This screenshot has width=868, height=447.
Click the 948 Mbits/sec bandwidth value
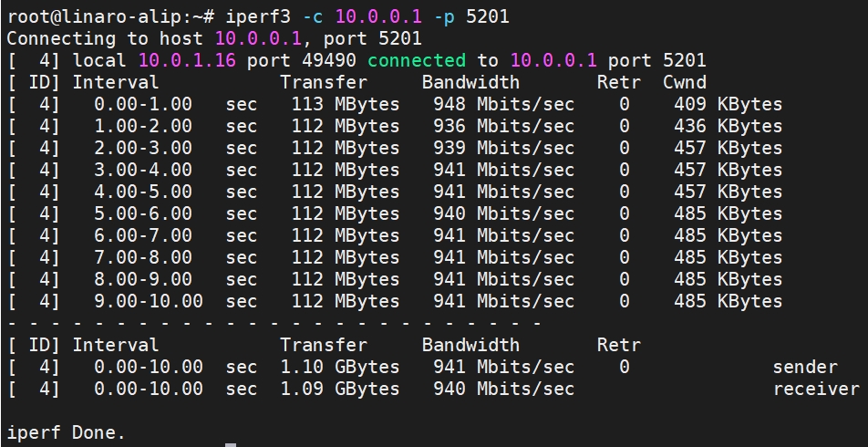[x=503, y=104]
